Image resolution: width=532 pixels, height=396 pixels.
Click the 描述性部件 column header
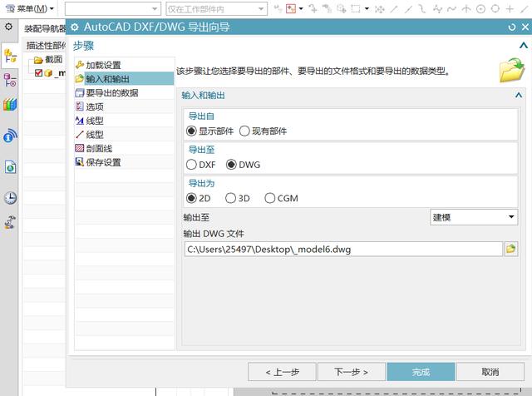coord(45,45)
